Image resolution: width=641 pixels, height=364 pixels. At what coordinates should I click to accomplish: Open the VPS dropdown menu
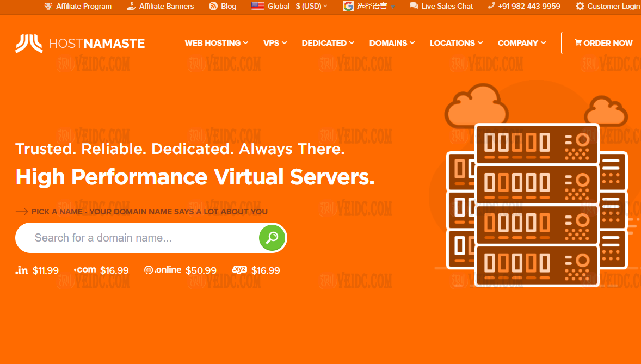click(x=275, y=42)
